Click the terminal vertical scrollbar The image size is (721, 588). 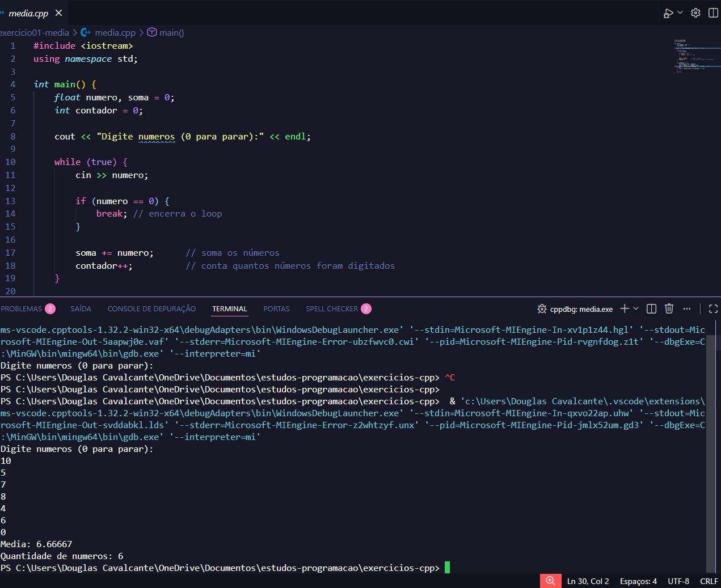711,454
